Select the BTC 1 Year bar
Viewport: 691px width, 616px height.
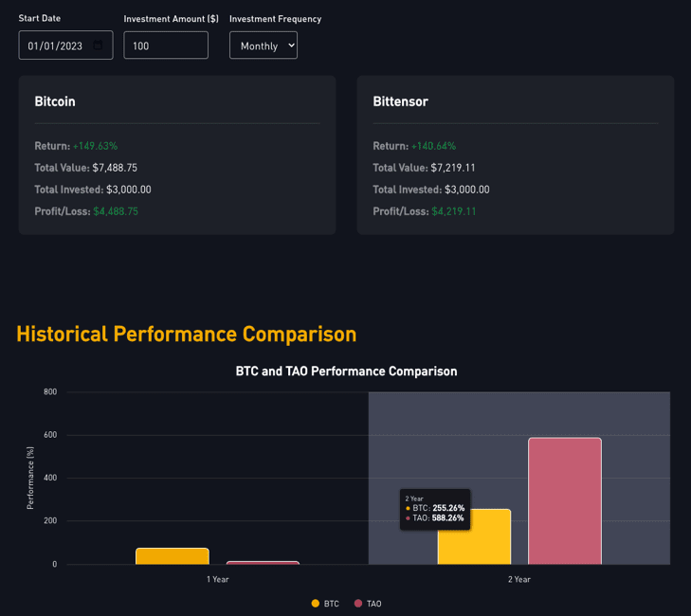tap(172, 556)
